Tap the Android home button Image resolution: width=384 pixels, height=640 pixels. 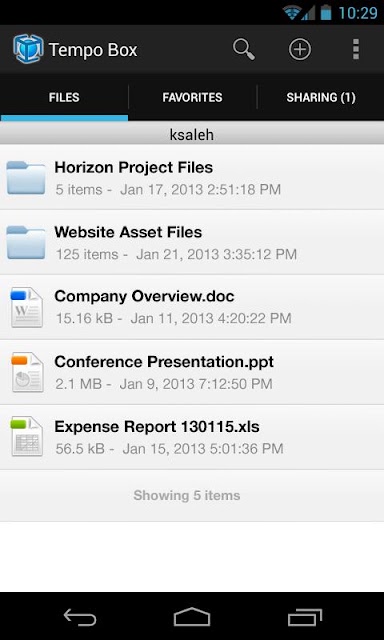(x=192, y=617)
